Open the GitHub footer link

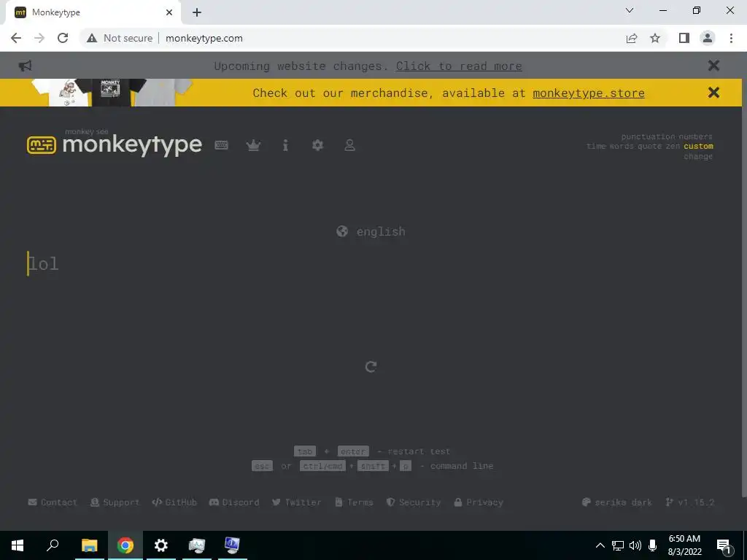pyautogui.click(x=174, y=502)
